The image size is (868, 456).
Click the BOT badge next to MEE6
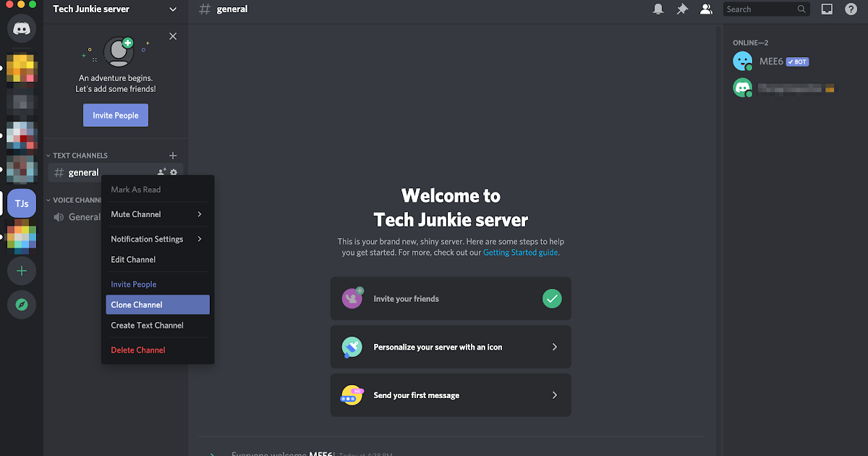(798, 62)
